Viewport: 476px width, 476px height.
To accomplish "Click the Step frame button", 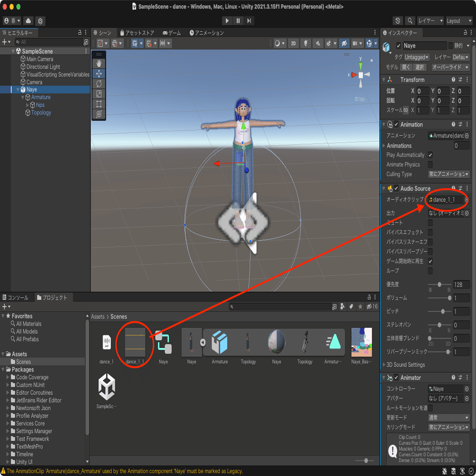I will (x=249, y=21).
